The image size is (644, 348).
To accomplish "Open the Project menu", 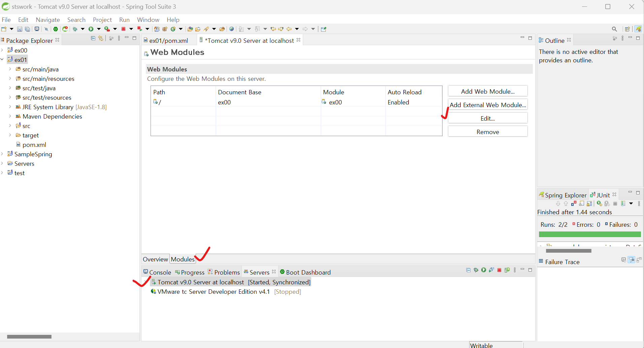I will click(102, 20).
